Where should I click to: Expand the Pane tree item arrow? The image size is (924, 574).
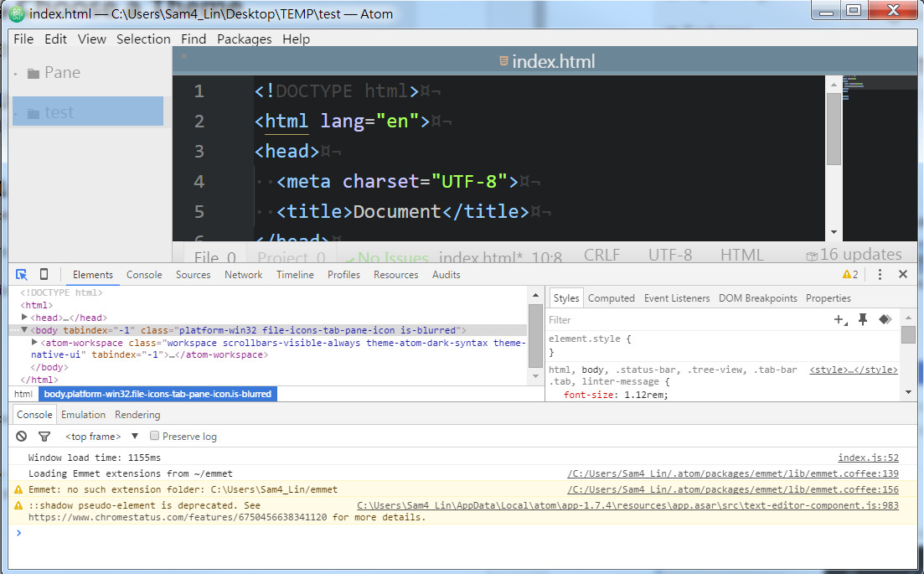click(17, 74)
